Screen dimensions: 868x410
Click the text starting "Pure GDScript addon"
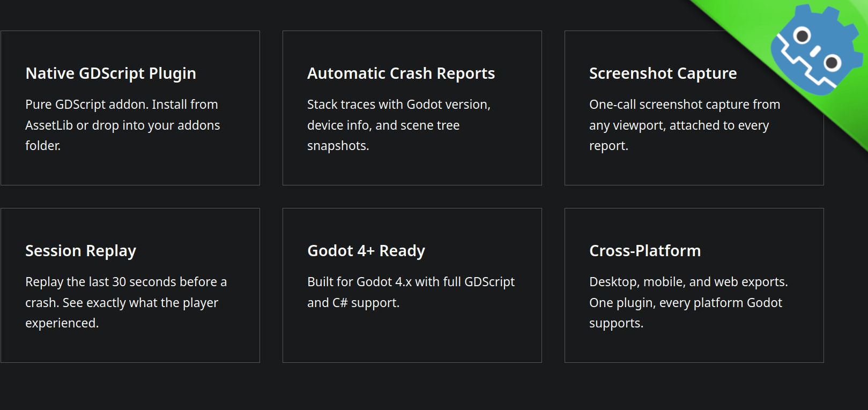click(123, 125)
